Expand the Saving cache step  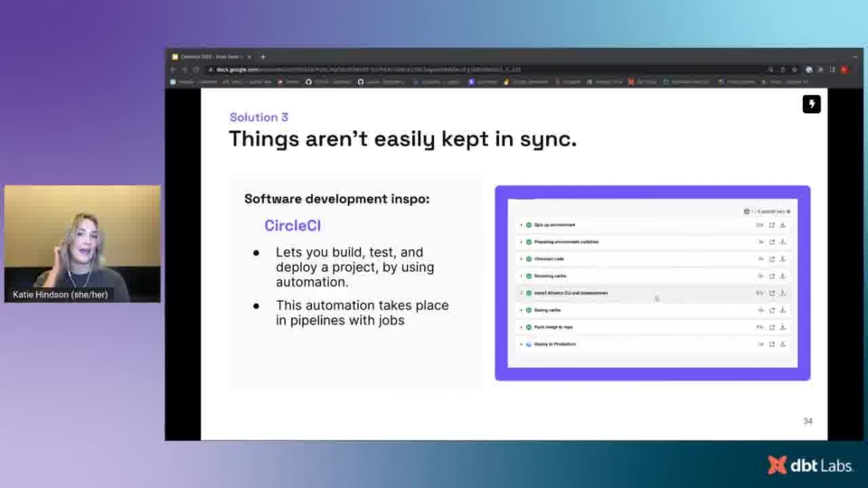point(521,310)
